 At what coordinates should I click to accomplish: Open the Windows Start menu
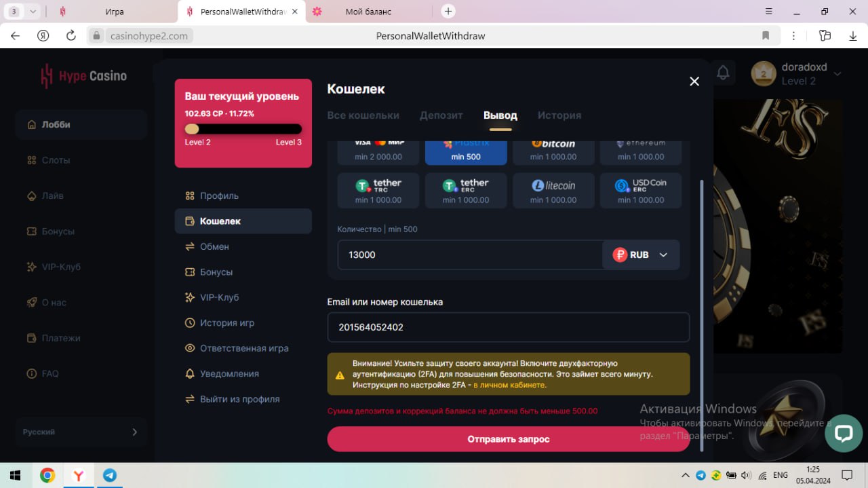(x=15, y=475)
